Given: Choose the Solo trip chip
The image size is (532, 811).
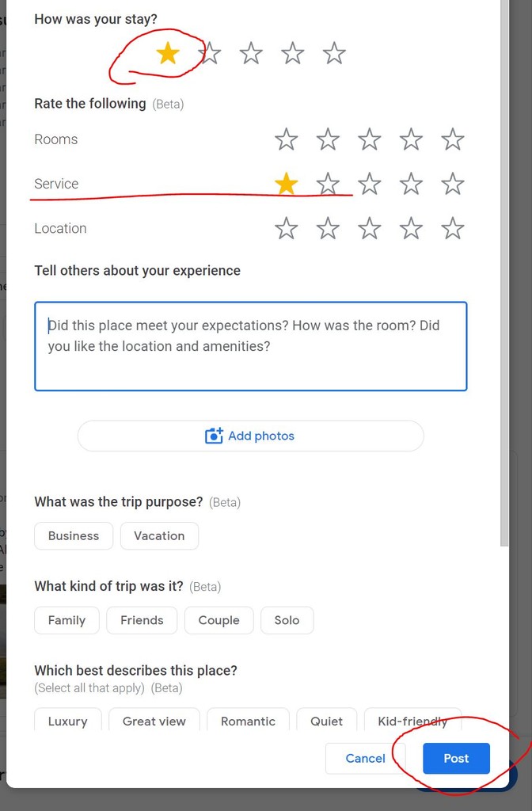Looking at the screenshot, I should point(287,620).
